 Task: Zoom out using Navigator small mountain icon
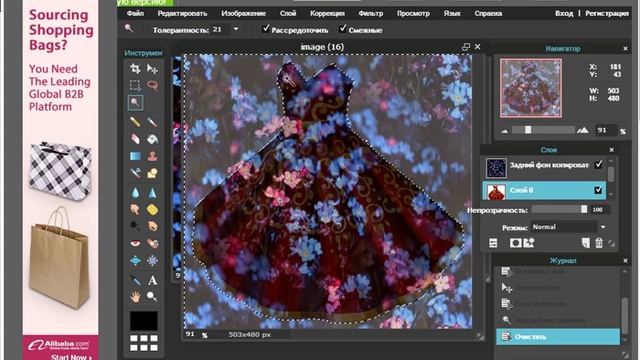coord(504,131)
